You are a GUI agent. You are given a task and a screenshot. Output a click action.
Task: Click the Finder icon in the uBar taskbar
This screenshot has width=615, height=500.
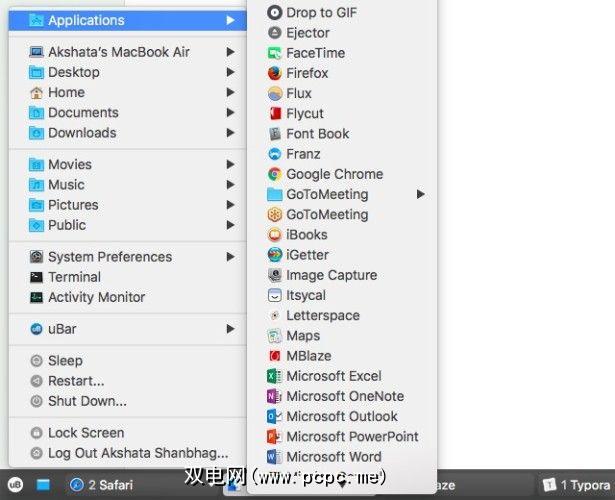coord(43,485)
